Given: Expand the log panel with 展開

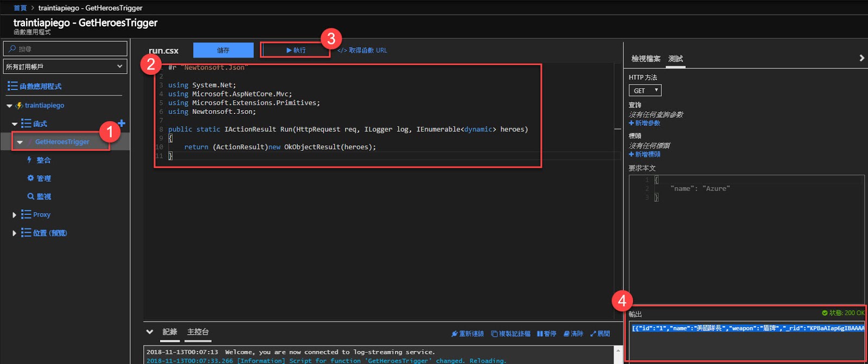Looking at the screenshot, I should point(600,334).
